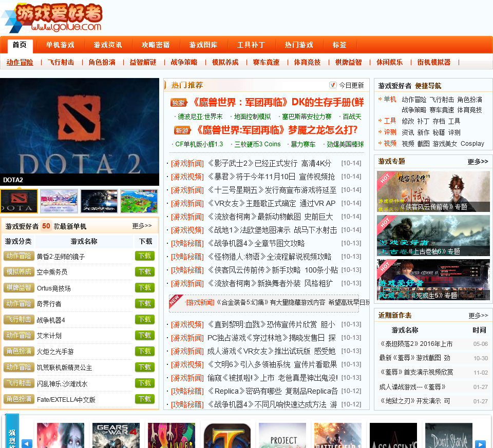Viewport: 493px width, 448px height.
Task: Select the 飞行射击 category in subnav
Action: tap(61, 62)
